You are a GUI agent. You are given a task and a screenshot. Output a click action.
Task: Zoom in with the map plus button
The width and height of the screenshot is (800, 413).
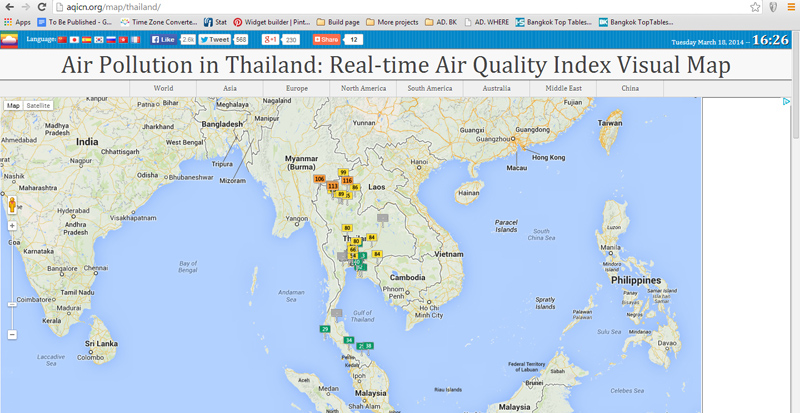coord(12,226)
